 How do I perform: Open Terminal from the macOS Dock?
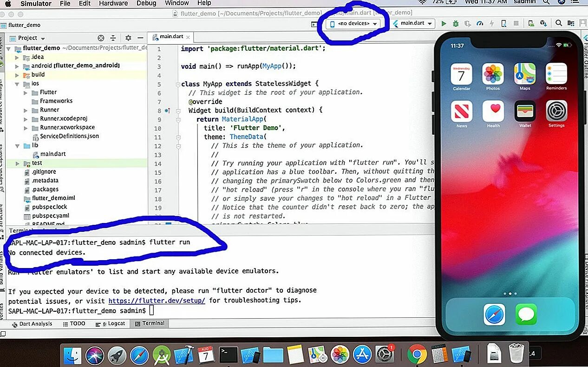point(229,355)
